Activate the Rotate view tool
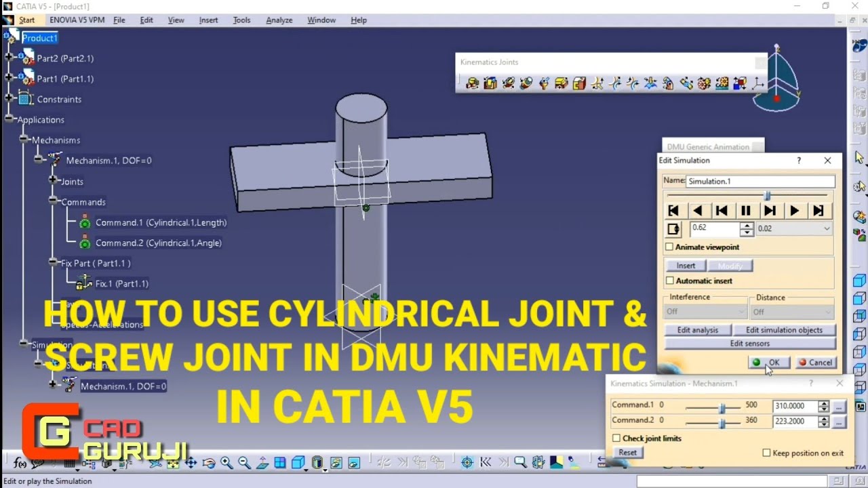The image size is (868, 488). pyautogui.click(x=209, y=463)
